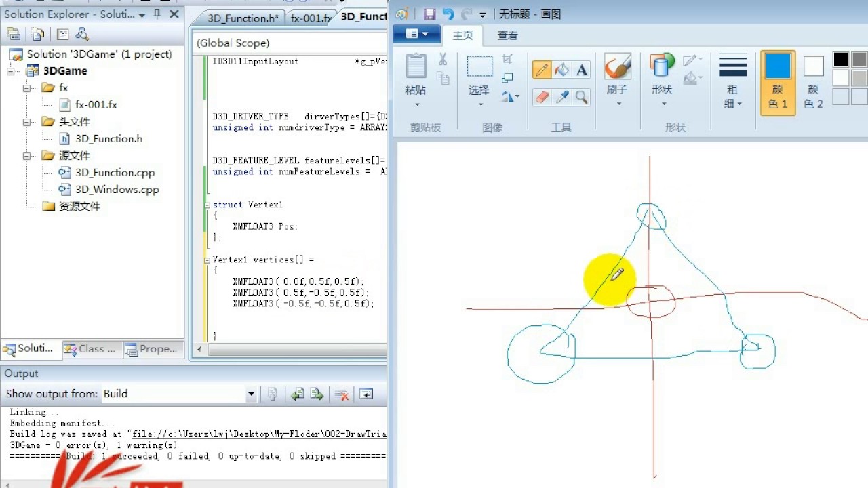868x488 pixels.
Task: Click the Undo arrow in Paint title bar
Action: [x=448, y=14]
